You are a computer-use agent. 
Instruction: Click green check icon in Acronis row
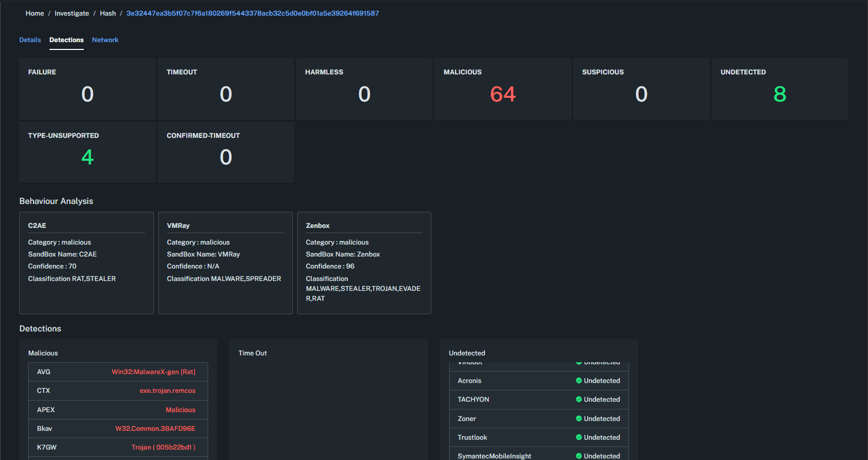[579, 381]
